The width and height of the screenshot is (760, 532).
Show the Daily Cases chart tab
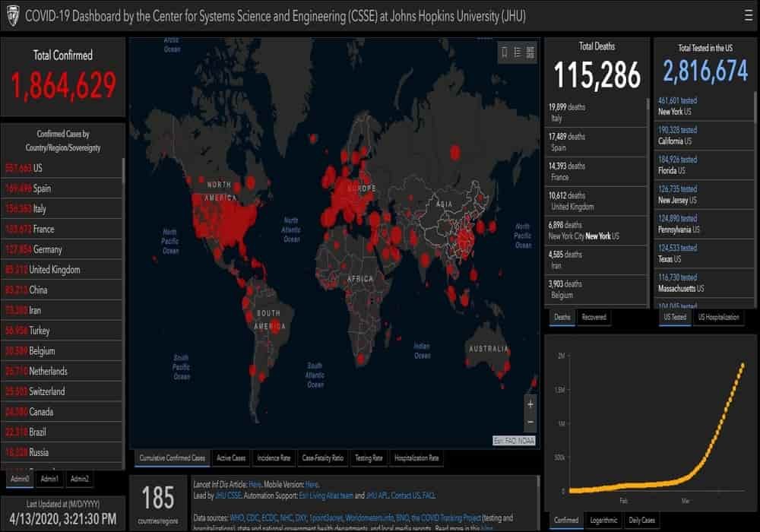click(x=641, y=521)
